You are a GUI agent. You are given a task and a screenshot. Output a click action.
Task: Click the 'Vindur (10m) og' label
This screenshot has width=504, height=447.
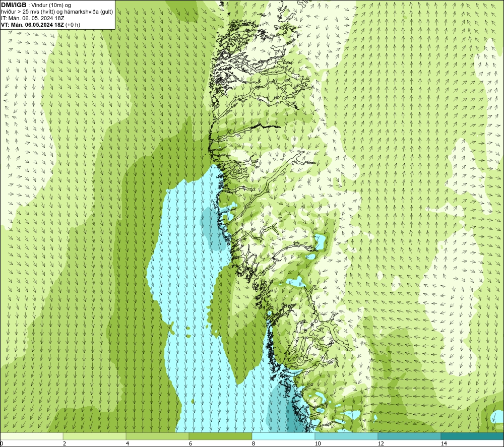click(x=52, y=6)
